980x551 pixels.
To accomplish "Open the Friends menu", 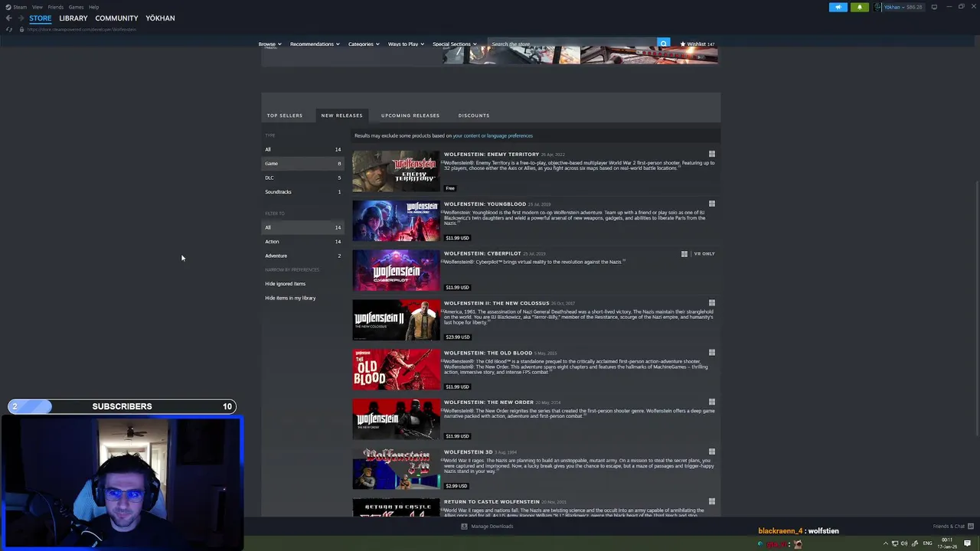I will pos(55,7).
